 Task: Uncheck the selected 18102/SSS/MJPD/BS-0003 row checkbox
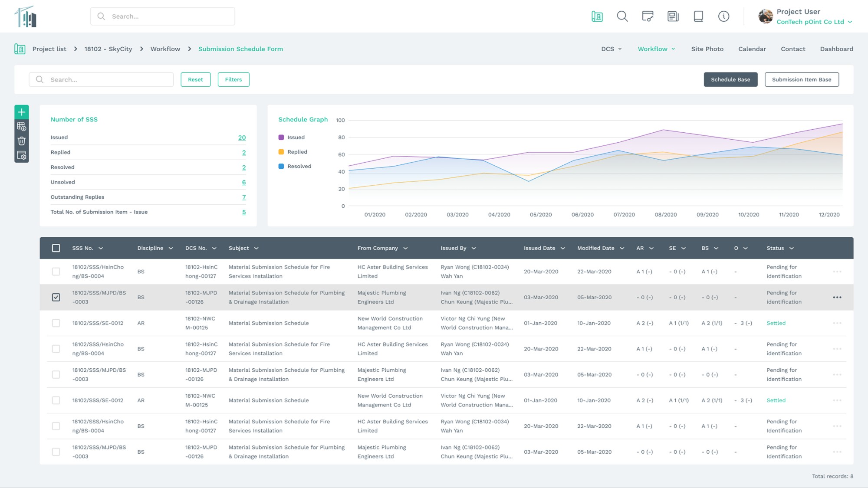pyautogui.click(x=56, y=297)
